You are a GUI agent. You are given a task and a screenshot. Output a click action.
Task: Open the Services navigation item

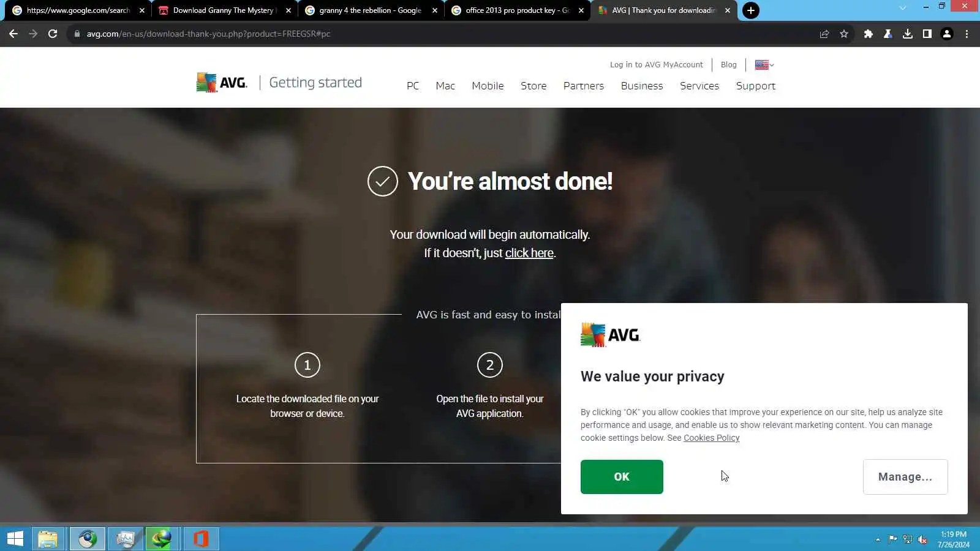click(x=699, y=86)
